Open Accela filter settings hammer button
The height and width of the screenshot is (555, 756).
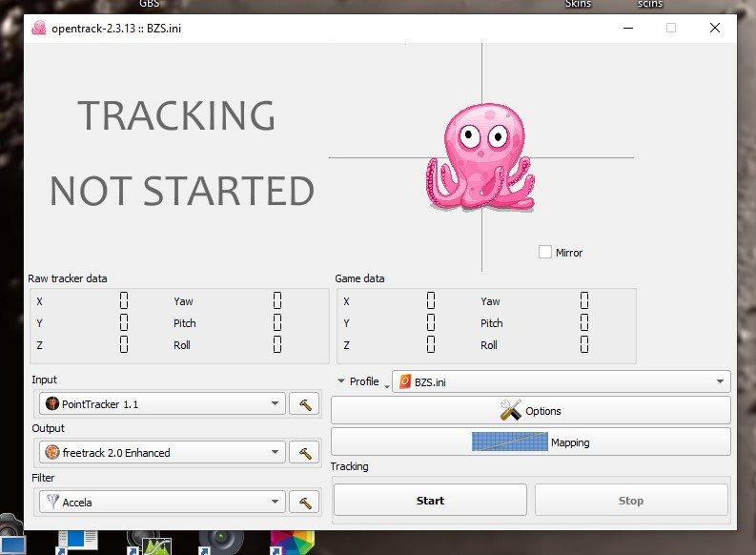point(305,503)
